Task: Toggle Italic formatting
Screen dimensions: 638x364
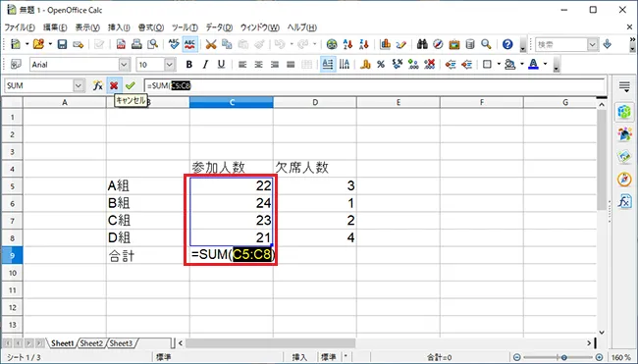Action: 205,64
